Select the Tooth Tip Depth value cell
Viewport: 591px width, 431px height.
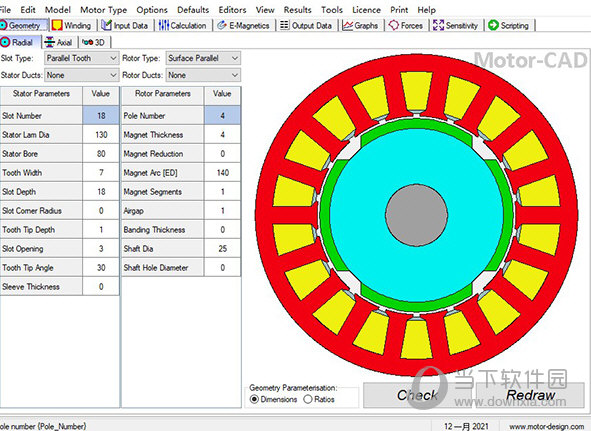(101, 229)
